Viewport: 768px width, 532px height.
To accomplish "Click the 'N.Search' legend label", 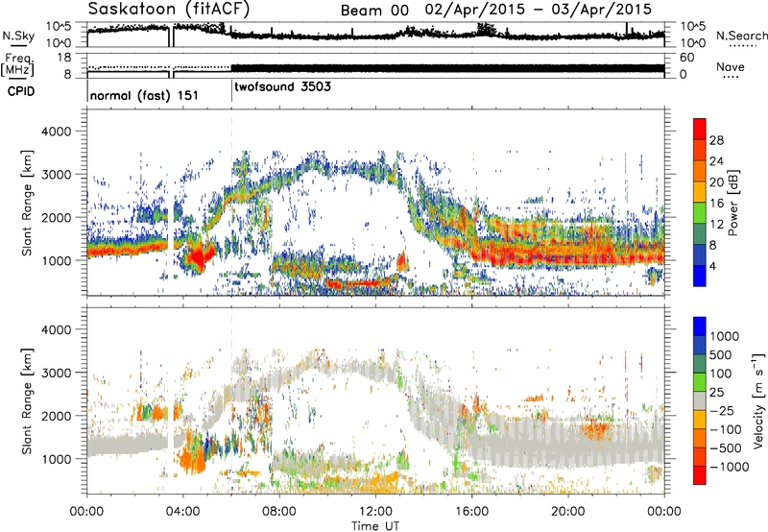I will point(741,36).
